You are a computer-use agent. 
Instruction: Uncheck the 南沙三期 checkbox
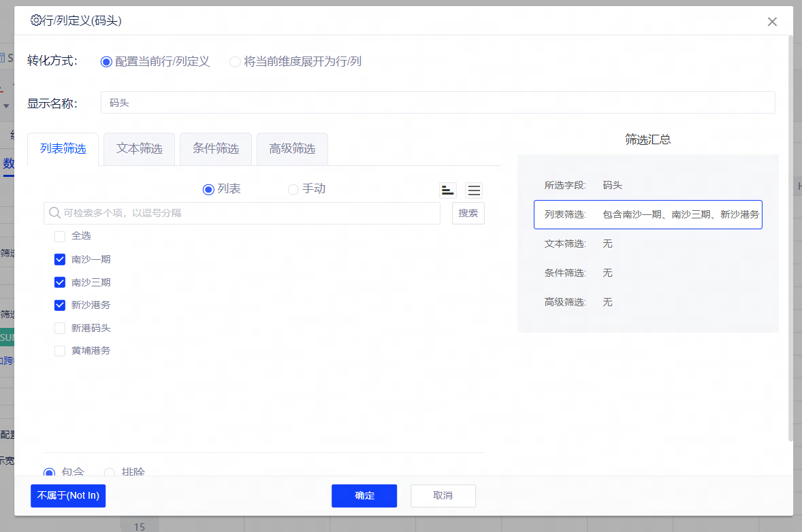tap(60, 282)
